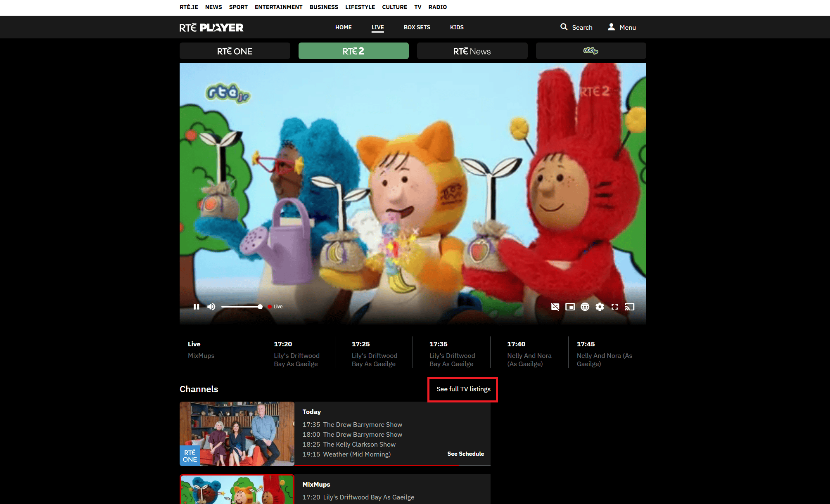Go to the KIDS section

coord(457,27)
